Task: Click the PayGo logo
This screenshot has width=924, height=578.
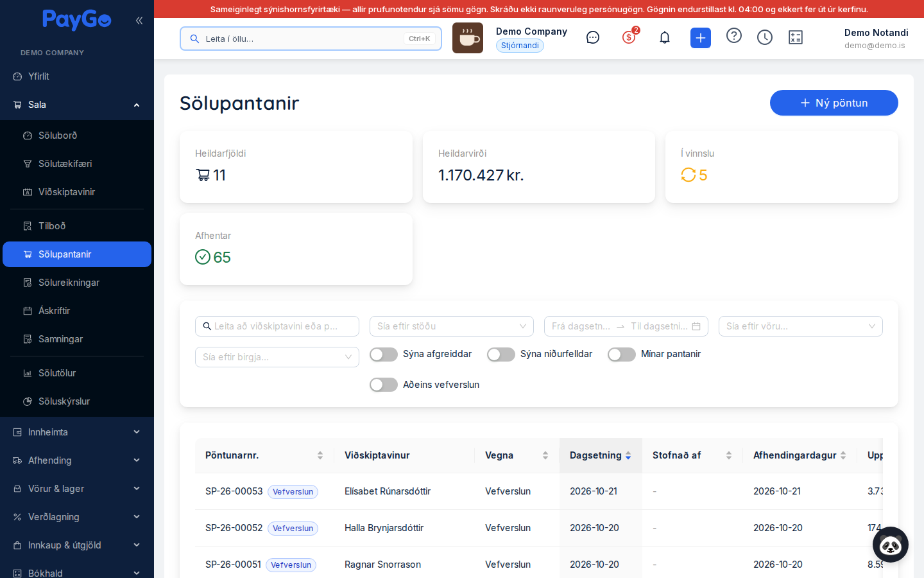Action: (77, 20)
